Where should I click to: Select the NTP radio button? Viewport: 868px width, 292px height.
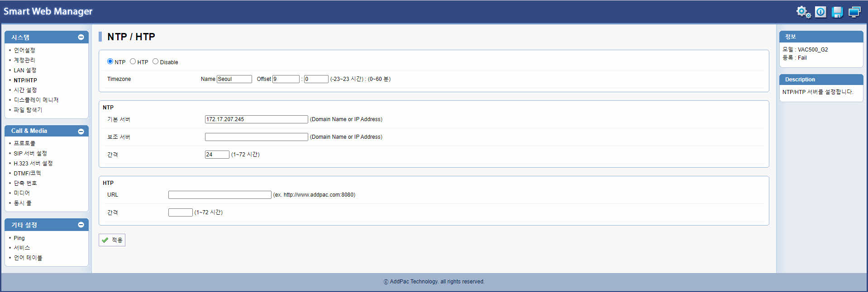tap(110, 61)
